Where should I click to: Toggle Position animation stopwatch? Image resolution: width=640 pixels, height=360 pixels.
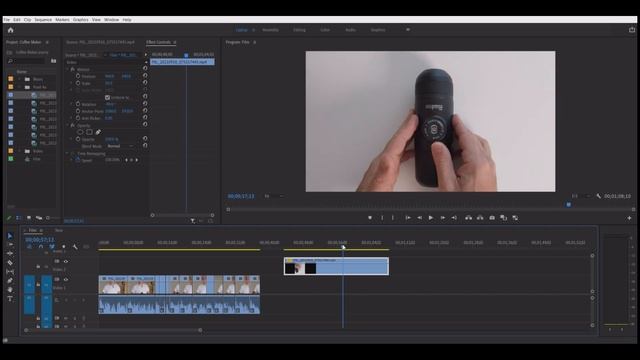coord(78,76)
